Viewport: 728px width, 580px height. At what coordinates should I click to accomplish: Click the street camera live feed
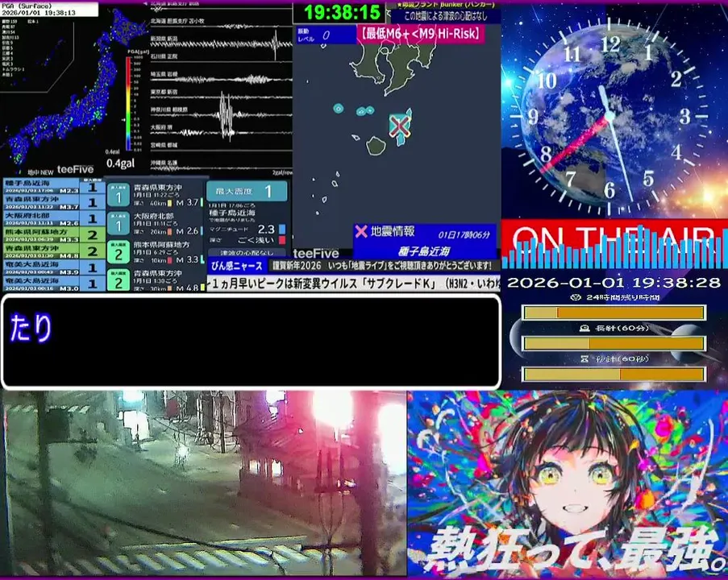click(203, 483)
